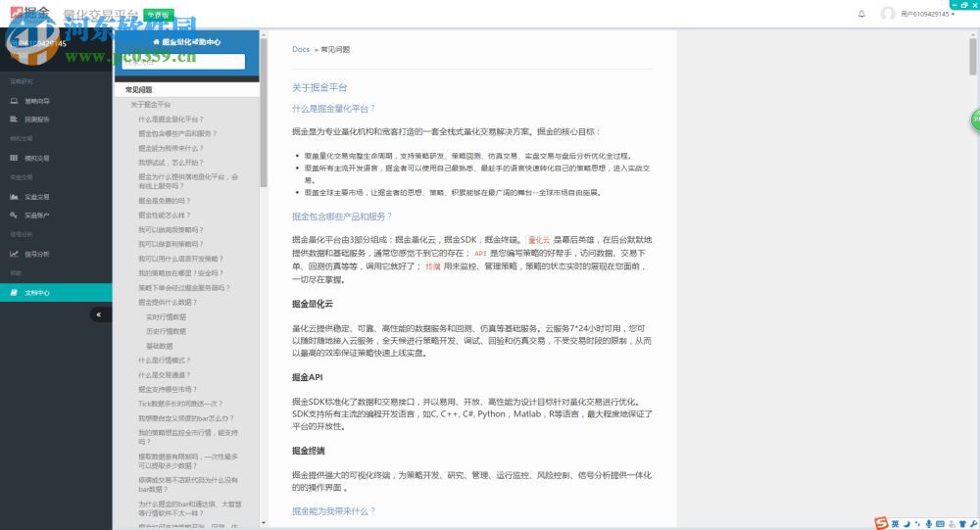Viewport: 980px width, 530px height.
Task: Open 什么是掘金量化平台？ in docs tree
Action: (171, 119)
